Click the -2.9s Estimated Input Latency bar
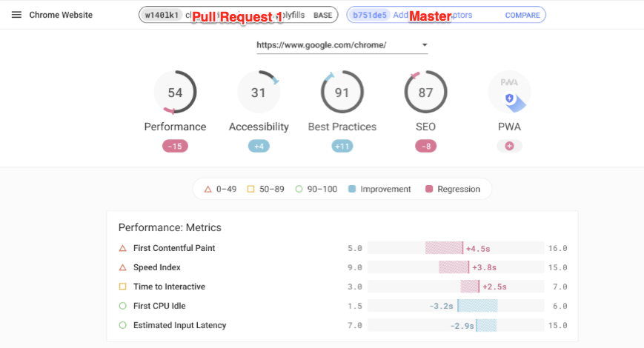Viewport: 644px width, 348px height. click(x=486, y=325)
